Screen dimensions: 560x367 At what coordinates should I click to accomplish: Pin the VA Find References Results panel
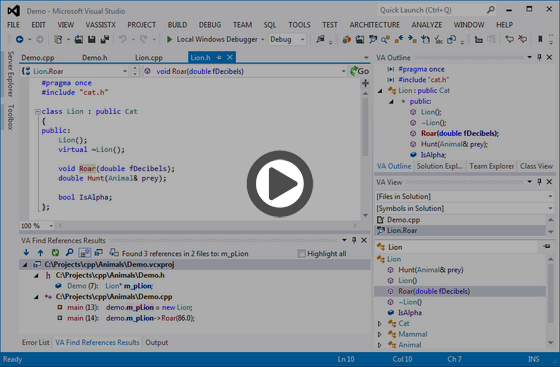pos(354,240)
